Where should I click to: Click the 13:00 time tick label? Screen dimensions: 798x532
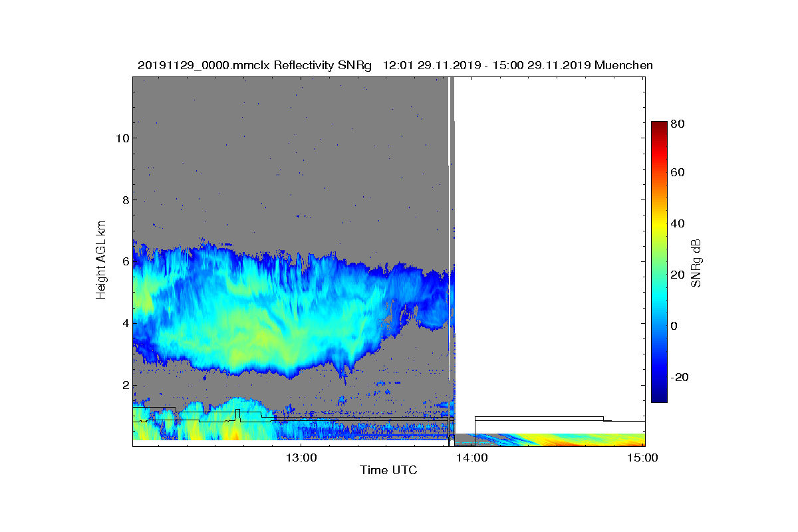[301, 458]
